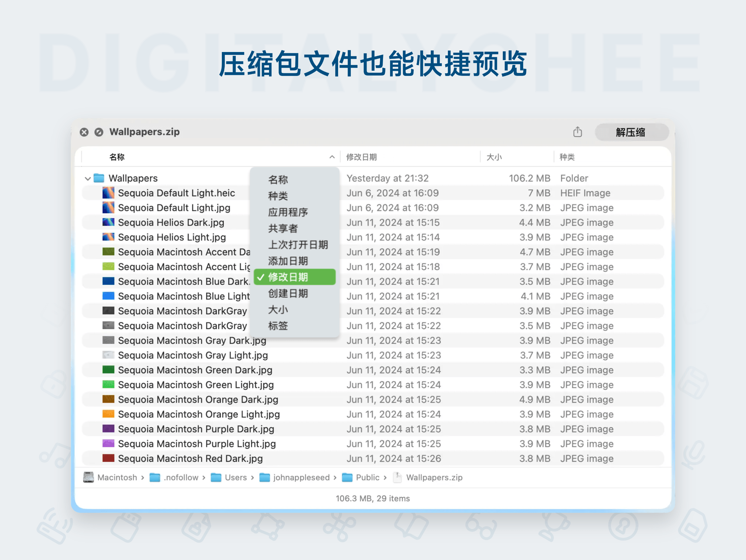Click the Wallpapers folder icon in the list
Image resolution: width=746 pixels, height=560 pixels.
pyautogui.click(x=99, y=178)
